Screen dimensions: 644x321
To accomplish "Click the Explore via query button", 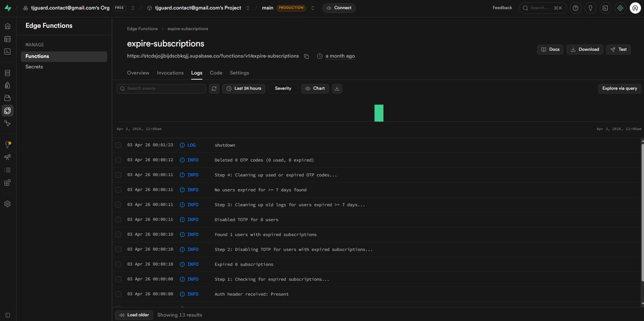I will (x=619, y=89).
